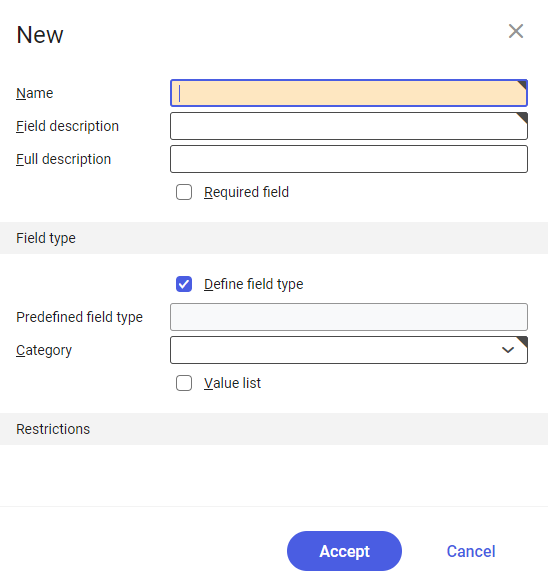This screenshot has height=588, width=548.
Task: Open the Category combo box field
Action: point(349,350)
